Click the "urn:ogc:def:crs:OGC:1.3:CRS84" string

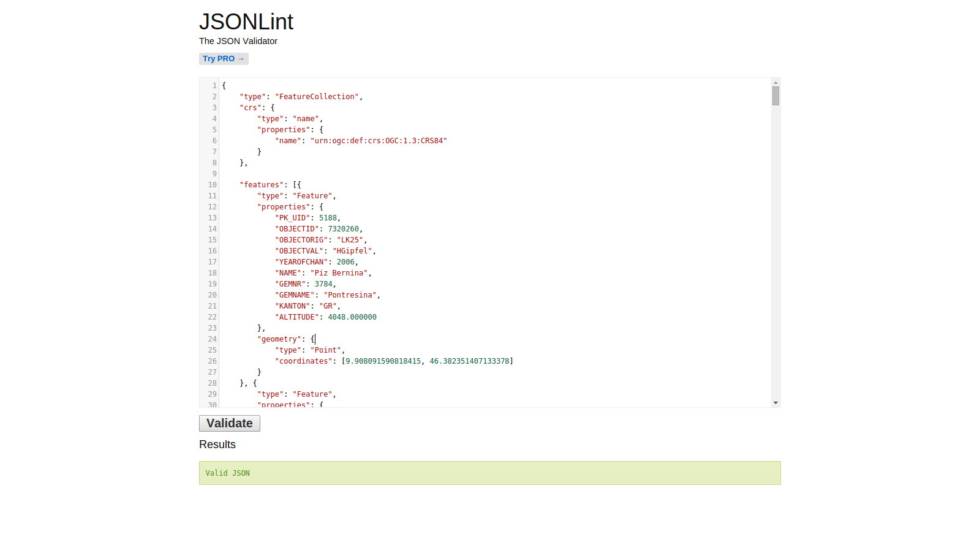379,141
